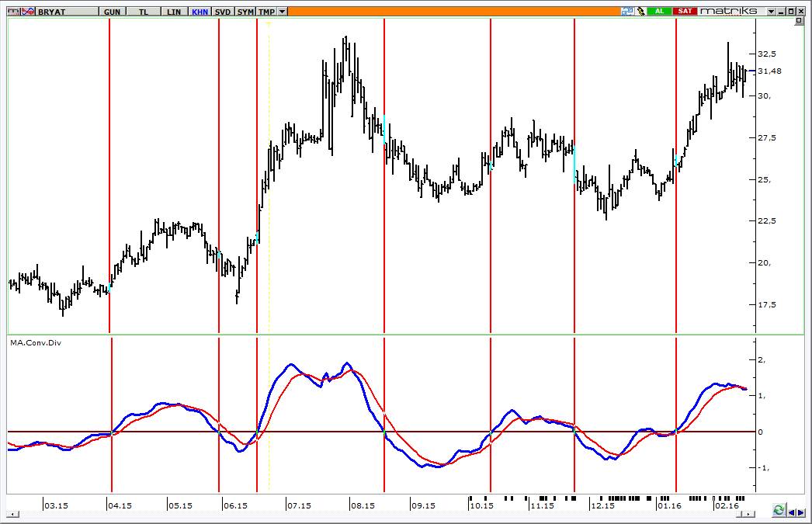The image size is (812, 524).
Task: Click the blue arrows link icon beside lightning bolt
Action: (x=628, y=11)
